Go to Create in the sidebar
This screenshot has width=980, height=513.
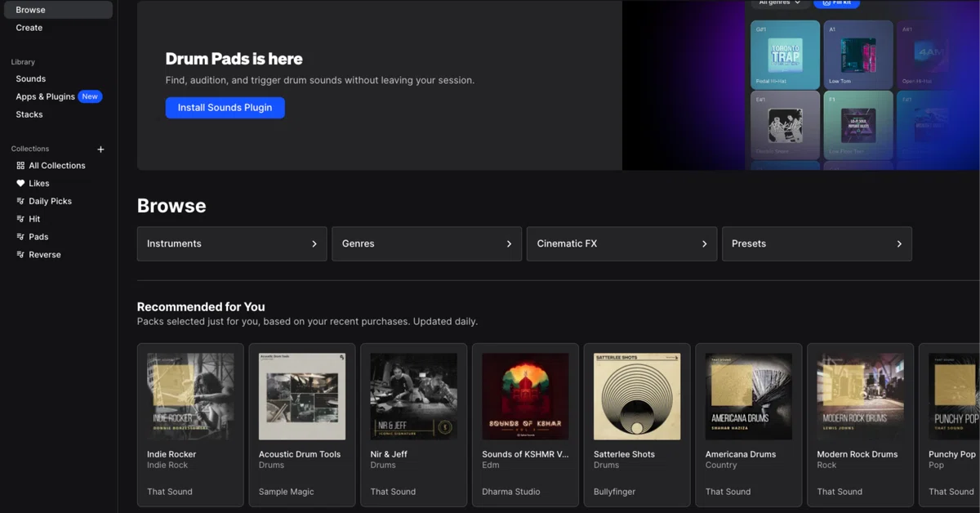(29, 28)
